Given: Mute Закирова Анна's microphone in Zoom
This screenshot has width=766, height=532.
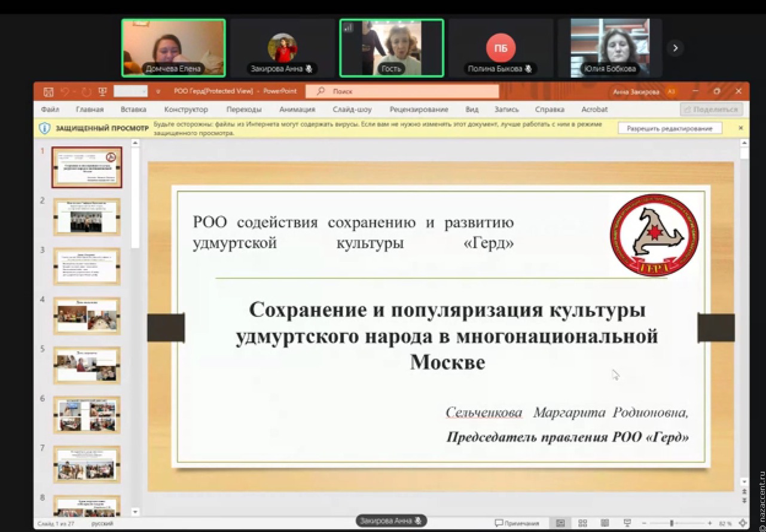Looking at the screenshot, I should (x=308, y=69).
